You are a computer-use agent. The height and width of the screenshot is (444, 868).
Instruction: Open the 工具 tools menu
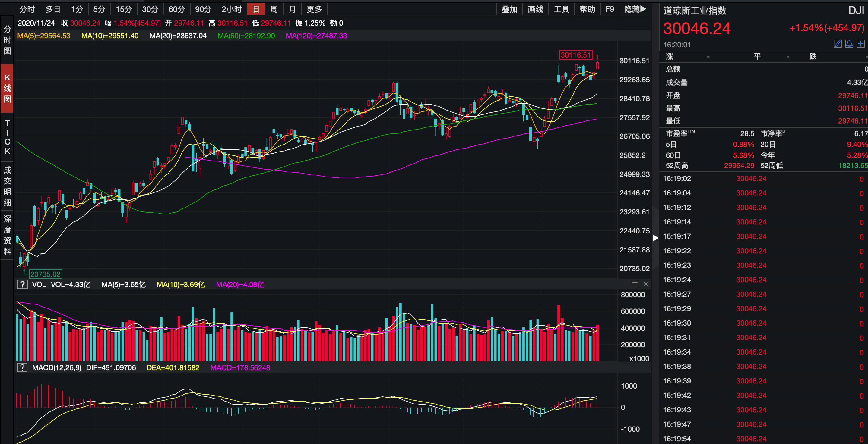tap(561, 9)
